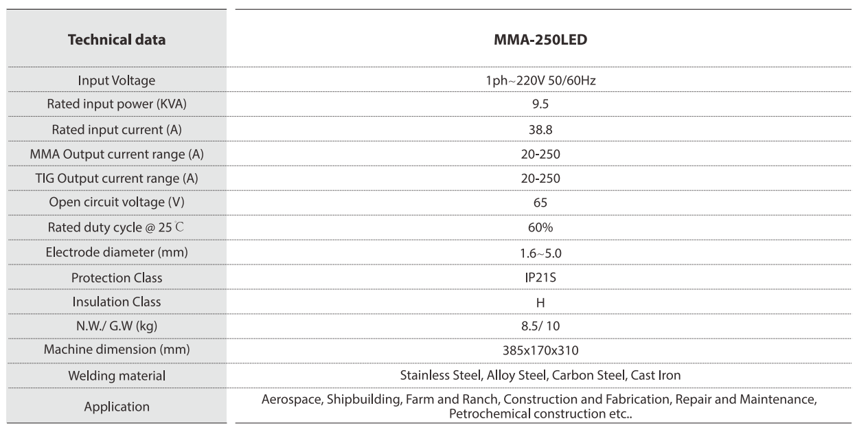Click the Application row label
Image resolution: width=868 pixels, height=430 pixels.
tap(117, 407)
